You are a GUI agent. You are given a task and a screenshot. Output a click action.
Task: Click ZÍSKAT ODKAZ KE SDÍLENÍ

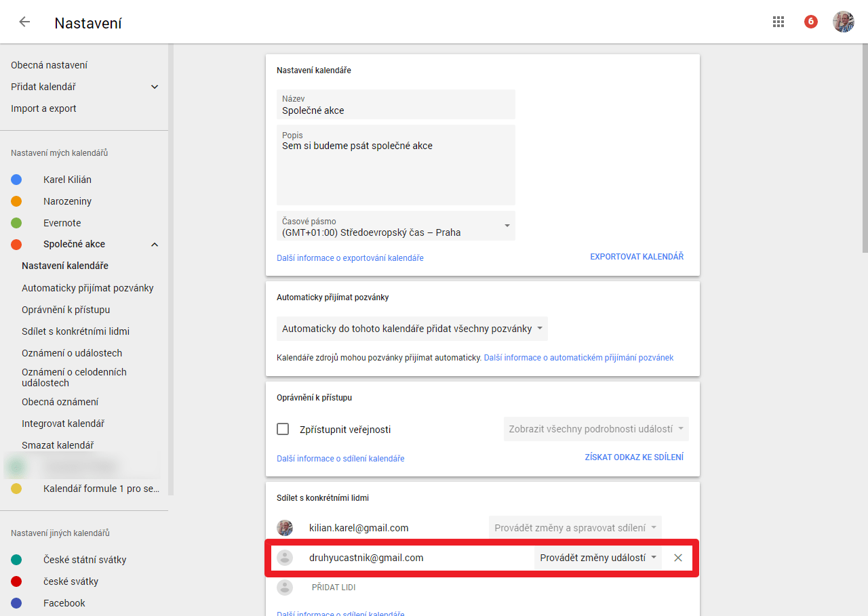(634, 457)
